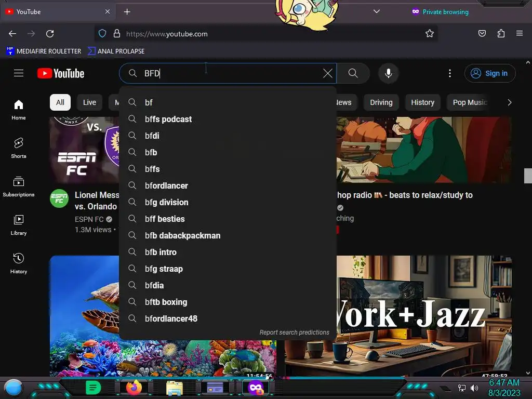Choose the 'bfb dabackpackman' suggestion
The height and width of the screenshot is (399, 532).
(x=228, y=235)
